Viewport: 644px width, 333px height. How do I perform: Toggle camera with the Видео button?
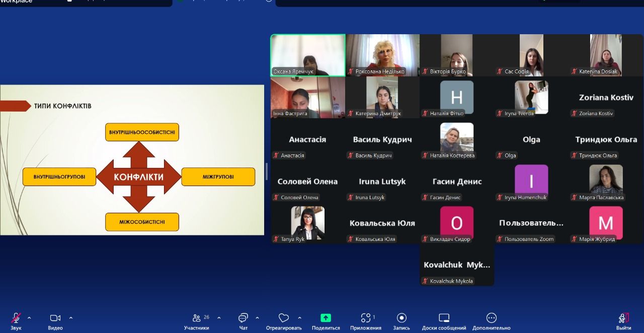(x=55, y=318)
